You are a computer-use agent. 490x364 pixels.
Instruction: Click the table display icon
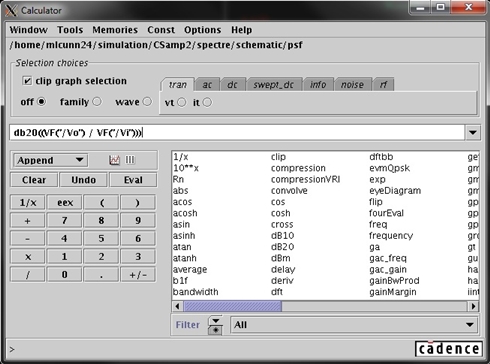pos(130,160)
